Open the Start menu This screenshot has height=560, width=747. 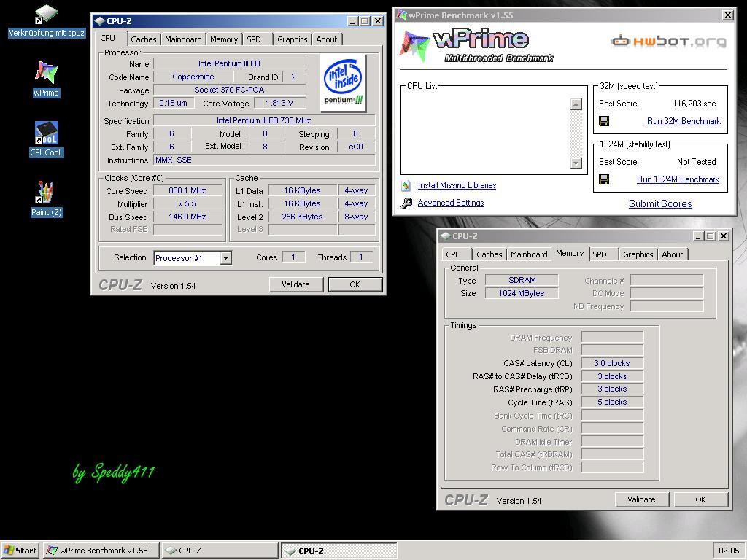click(20, 551)
